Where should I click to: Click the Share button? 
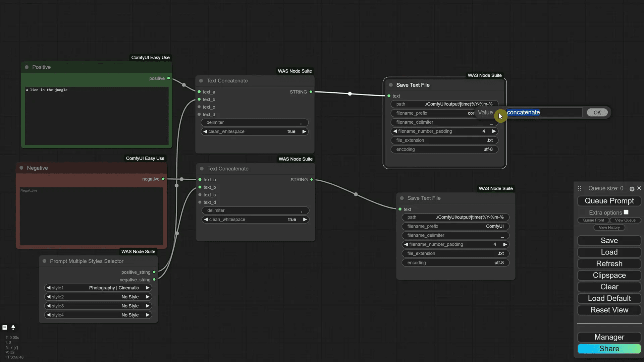609,349
